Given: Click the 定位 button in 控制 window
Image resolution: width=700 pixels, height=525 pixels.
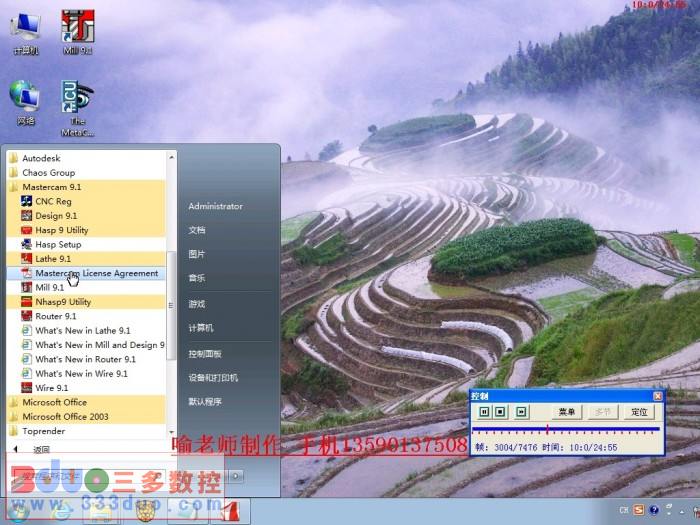Looking at the screenshot, I should (639, 412).
